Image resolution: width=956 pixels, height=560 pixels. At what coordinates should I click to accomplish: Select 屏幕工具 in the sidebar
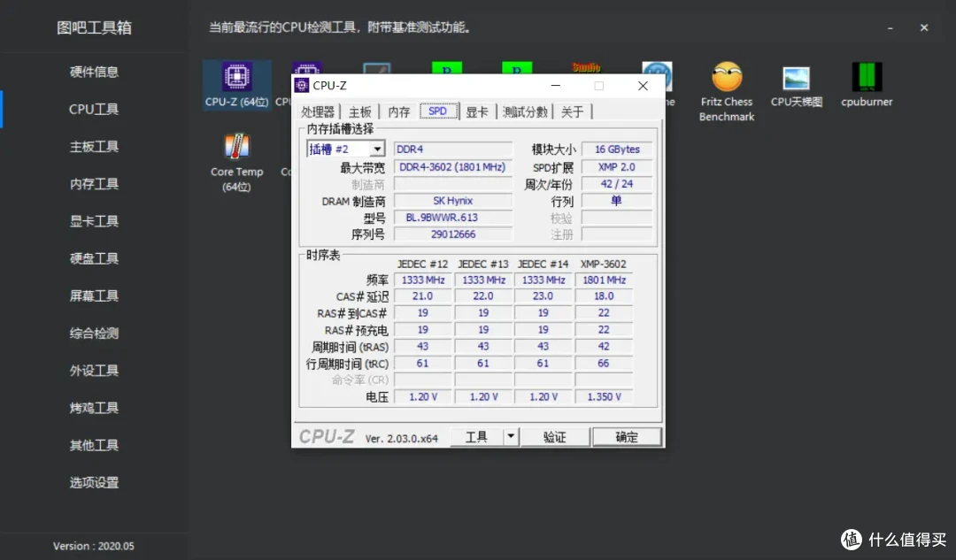94,295
